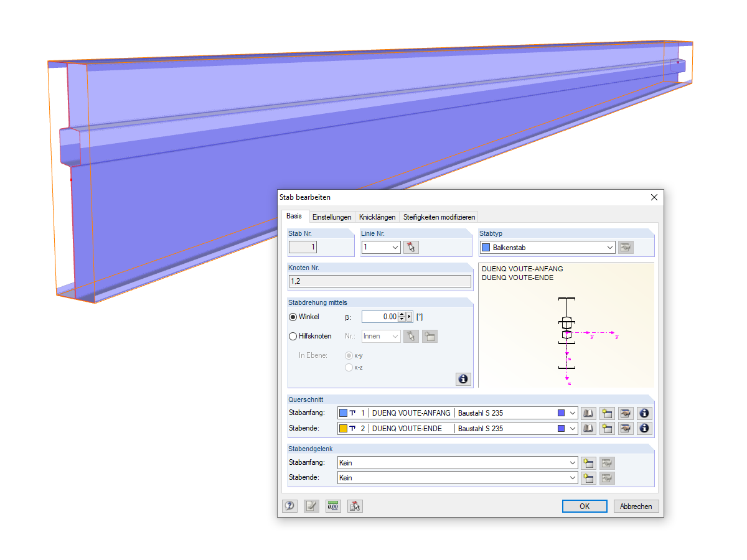Open the arrow menu beside β stepper

point(410,317)
